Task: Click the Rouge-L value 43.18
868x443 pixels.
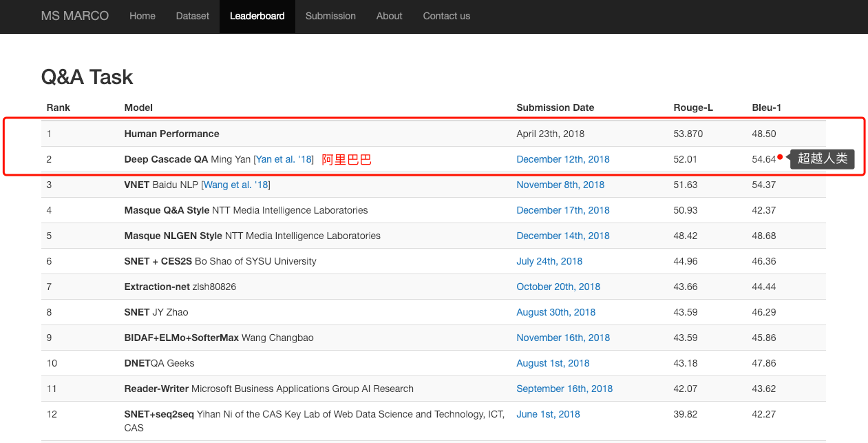Action: coord(686,363)
